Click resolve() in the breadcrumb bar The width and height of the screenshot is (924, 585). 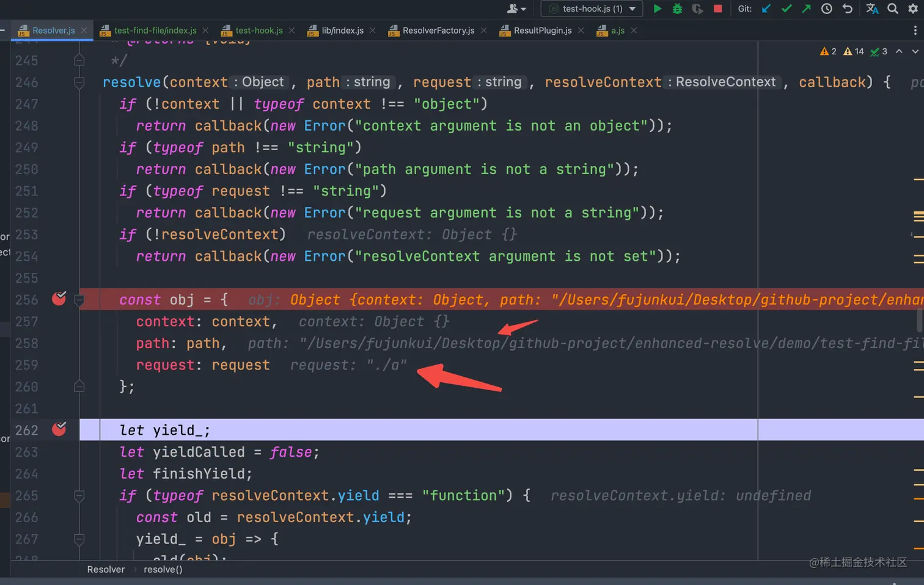pos(163,569)
